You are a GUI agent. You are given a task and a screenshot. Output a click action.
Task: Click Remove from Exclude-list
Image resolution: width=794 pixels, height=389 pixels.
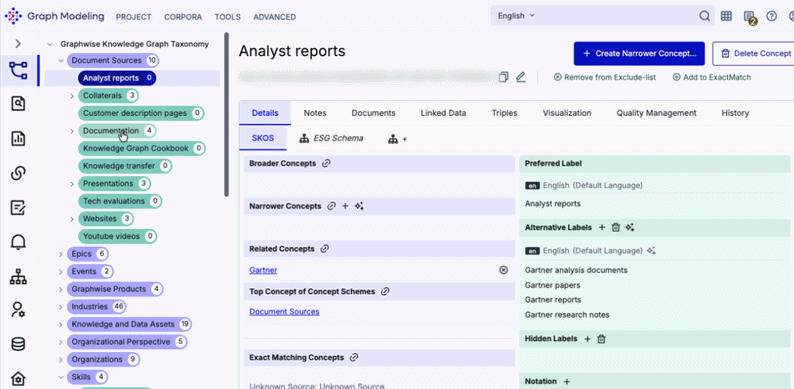[605, 77]
